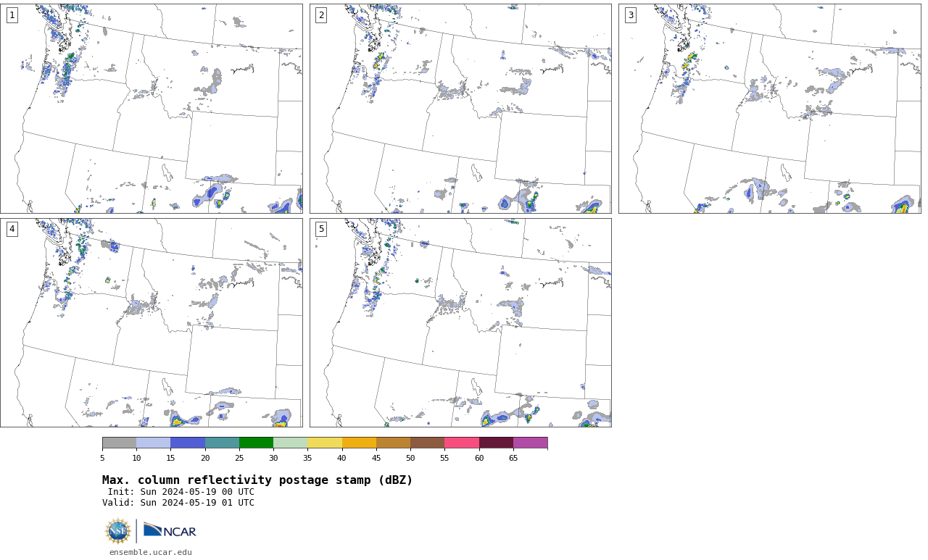Click the maroon 60-65 dBZ swatch

point(496,443)
